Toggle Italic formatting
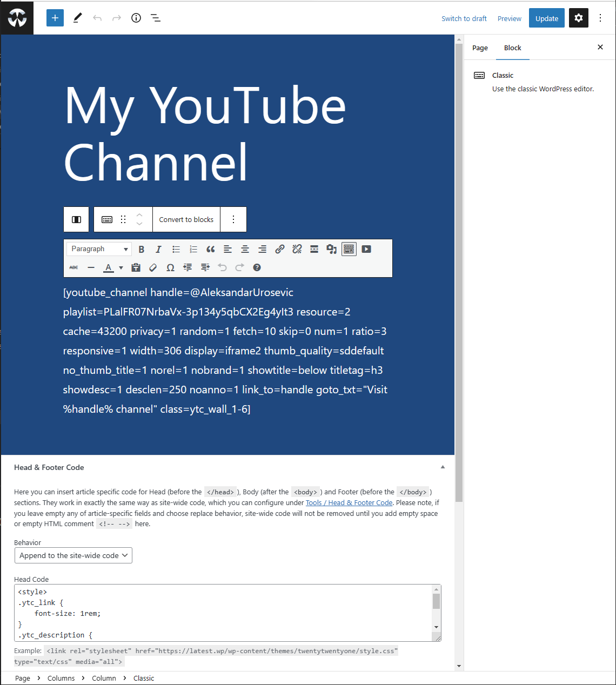Viewport: 616px width, 685px height. [158, 249]
